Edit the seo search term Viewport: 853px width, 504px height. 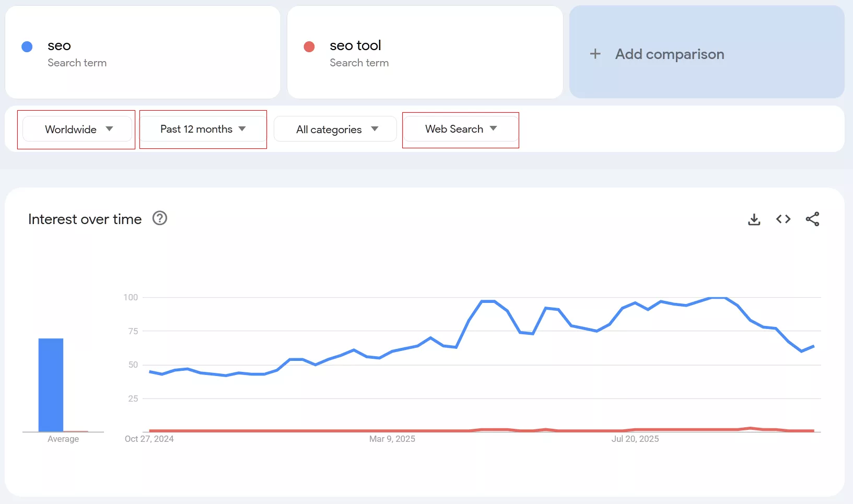coord(59,46)
